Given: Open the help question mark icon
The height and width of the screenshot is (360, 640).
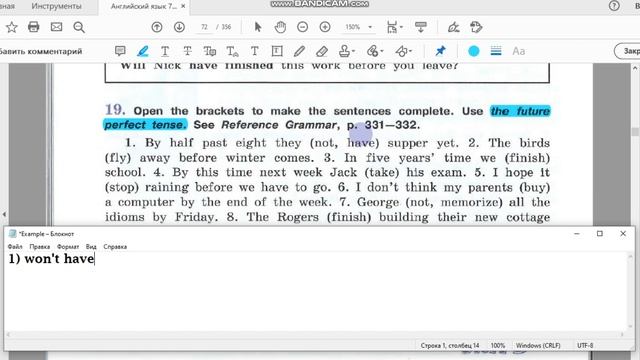Looking at the screenshot, I should coord(614,6).
